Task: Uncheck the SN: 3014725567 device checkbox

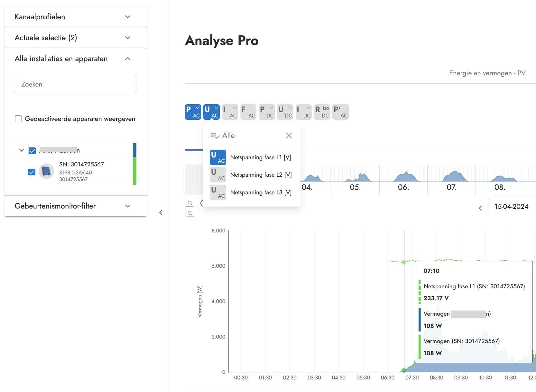Action: click(x=32, y=172)
